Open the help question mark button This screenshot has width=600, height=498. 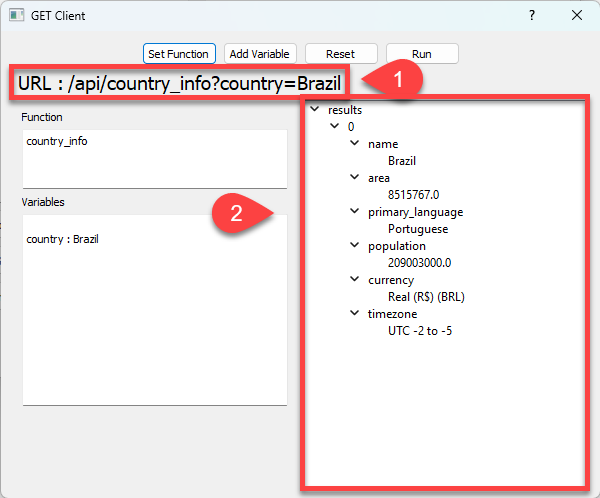click(x=532, y=15)
